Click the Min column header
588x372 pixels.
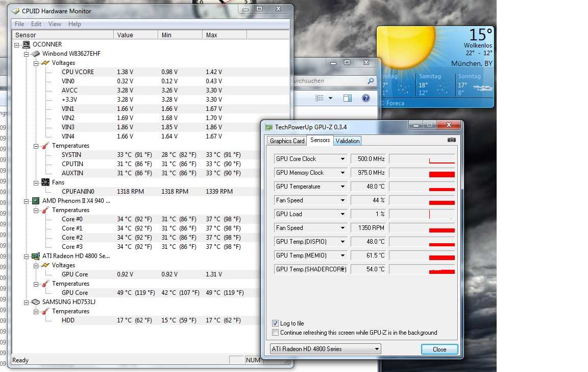click(x=180, y=35)
